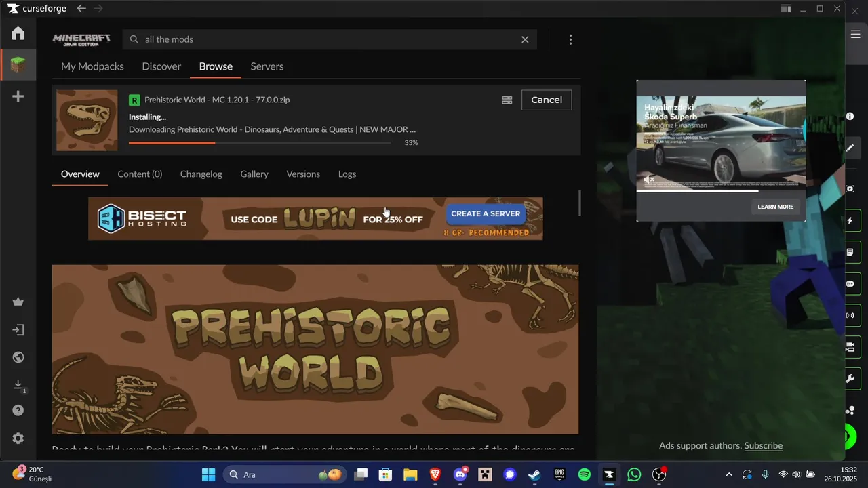
Task: Open the Content (0) tab
Action: click(x=140, y=174)
